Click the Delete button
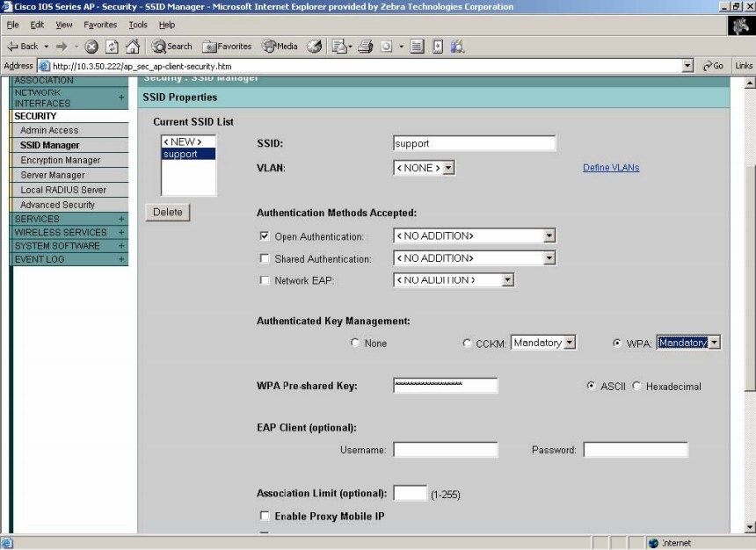This screenshot has width=756, height=550. pos(167,212)
